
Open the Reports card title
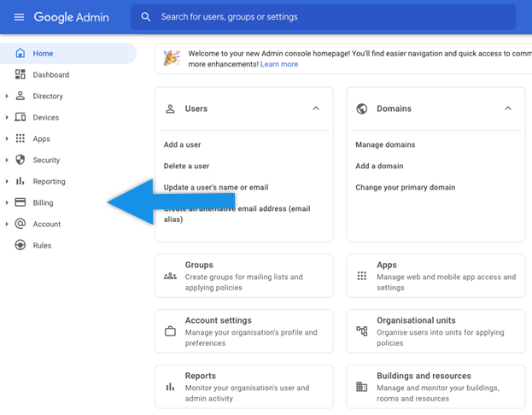(200, 376)
